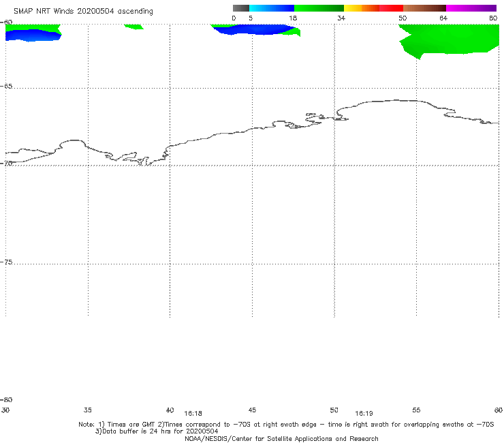
Task: Pick the cyan-to-blue segment of the color bar
Action: tap(272, 8)
